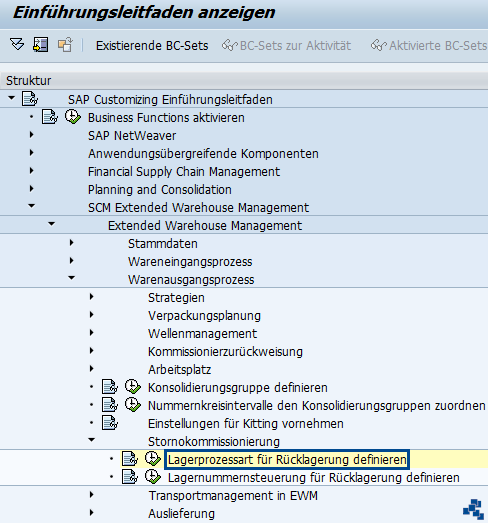Select SAP Customizing Einführungsleitfaden text
The image size is (488, 523).
click(170, 100)
